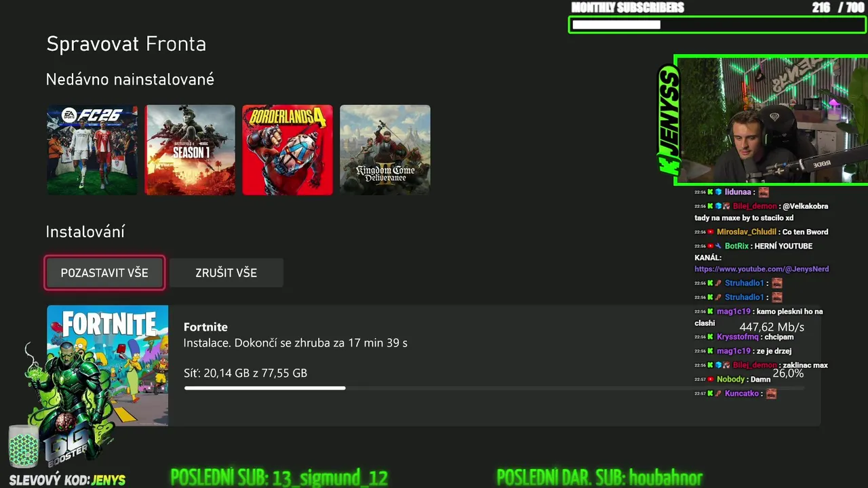
Task: Open the EA FC26 game tile
Action: (92, 150)
